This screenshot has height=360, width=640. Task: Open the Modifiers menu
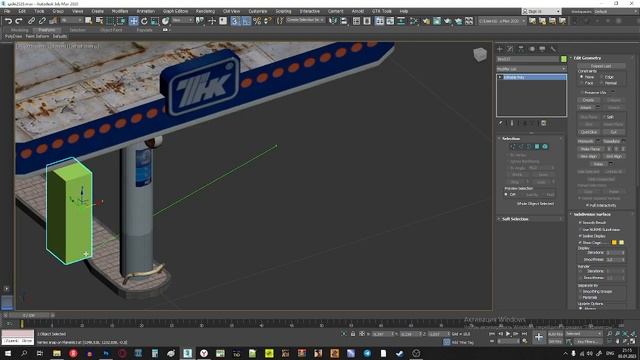120,11
